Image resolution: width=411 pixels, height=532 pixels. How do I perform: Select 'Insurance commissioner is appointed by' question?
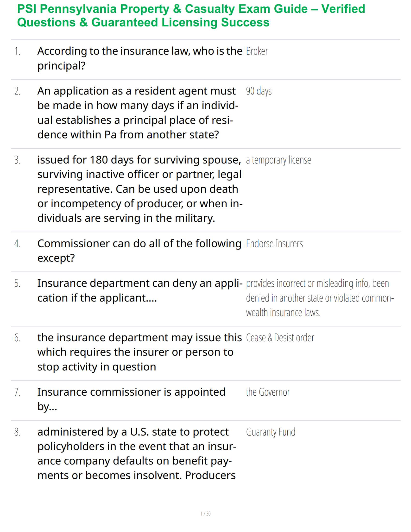(x=132, y=399)
